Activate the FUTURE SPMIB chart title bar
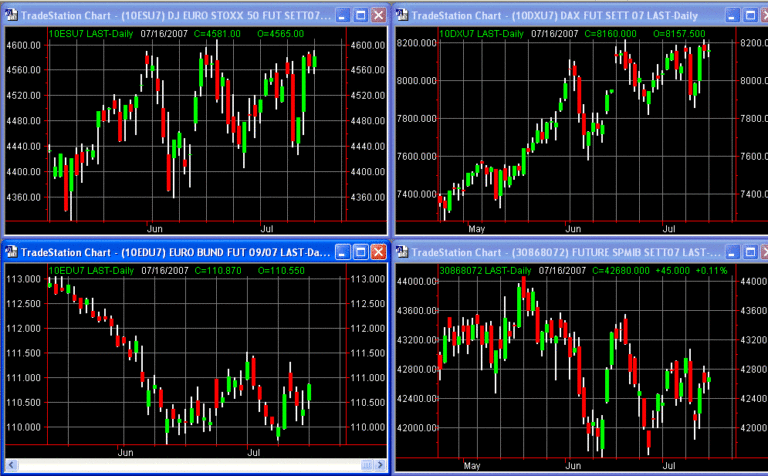The image size is (768, 476). coord(570,251)
